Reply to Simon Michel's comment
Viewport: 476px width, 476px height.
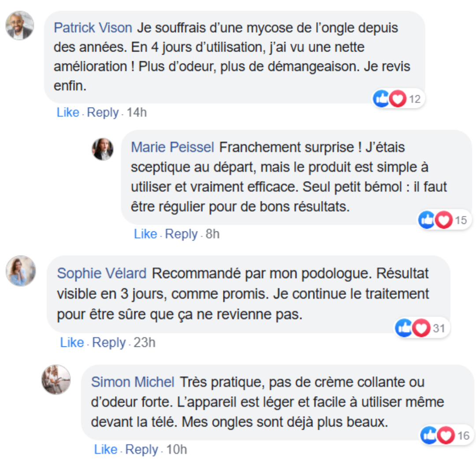point(142,450)
